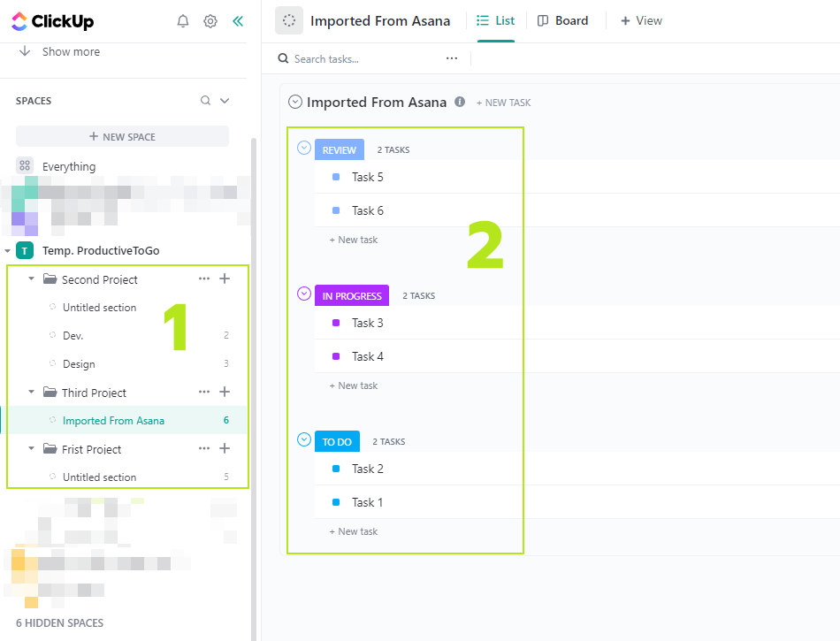840x641 pixels.
Task: Switch to the List view tab
Action: click(495, 20)
